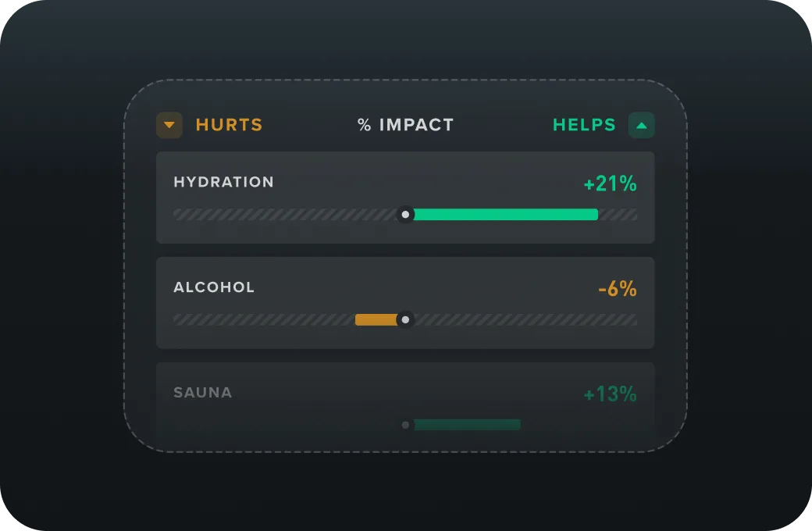
Task: Click the -6% Alcohol value
Action: pos(617,290)
